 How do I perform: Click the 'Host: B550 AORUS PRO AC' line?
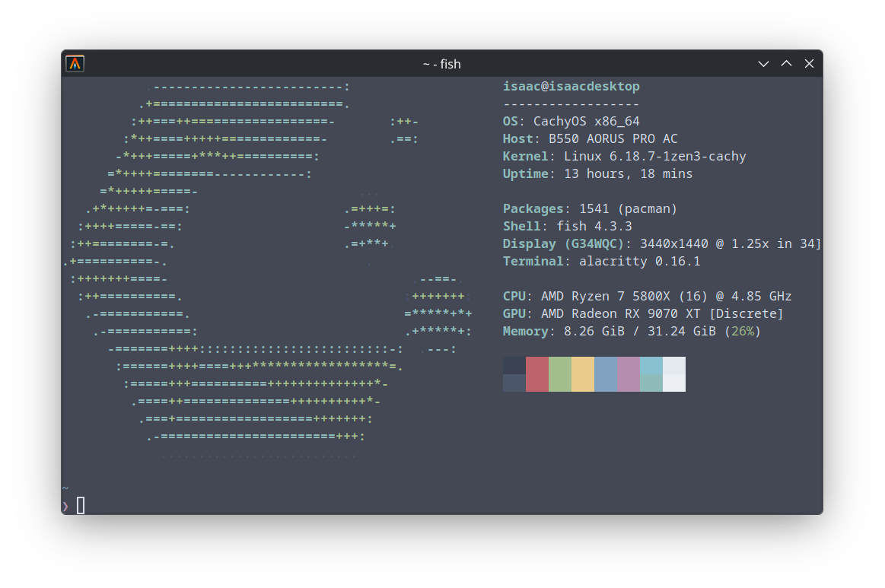tap(591, 138)
